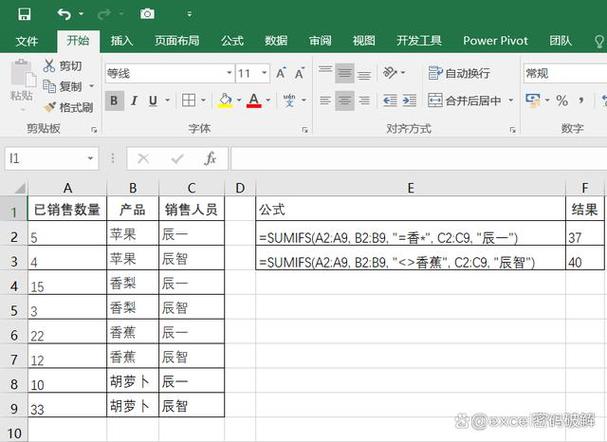Image resolution: width=607 pixels, height=442 pixels.
Task: Open the 字体 group dialog launcher
Action: 305,130
